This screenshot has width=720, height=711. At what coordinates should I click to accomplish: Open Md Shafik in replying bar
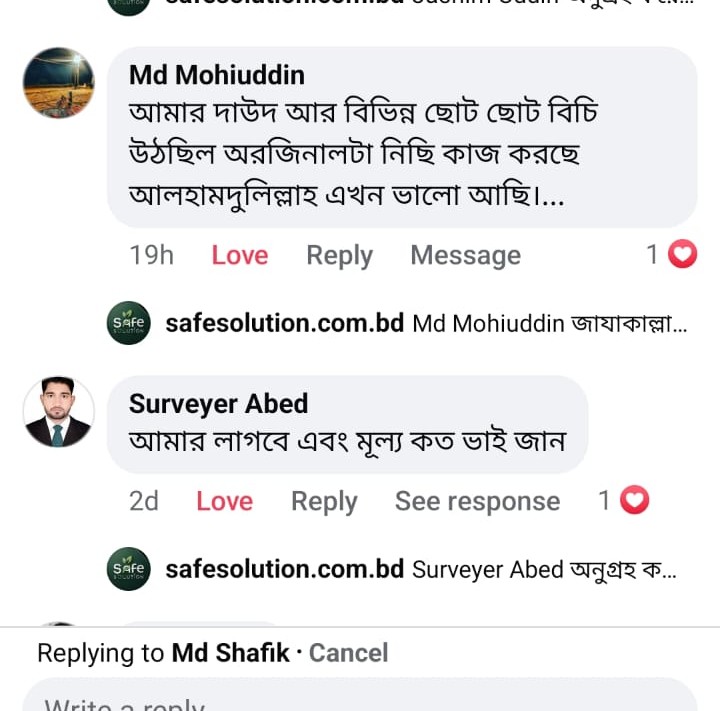coord(230,653)
